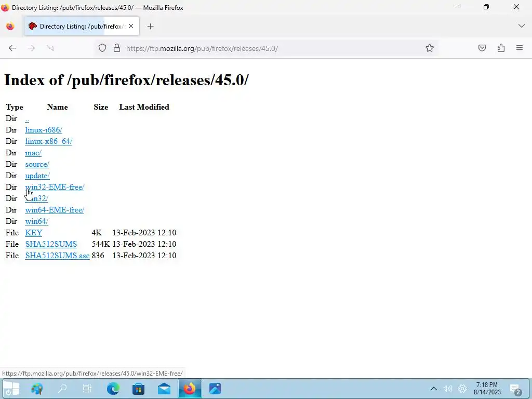Screen dimensions: 532x399
Task: Open the win32-EME-free/ directory link
Action: tap(55, 187)
